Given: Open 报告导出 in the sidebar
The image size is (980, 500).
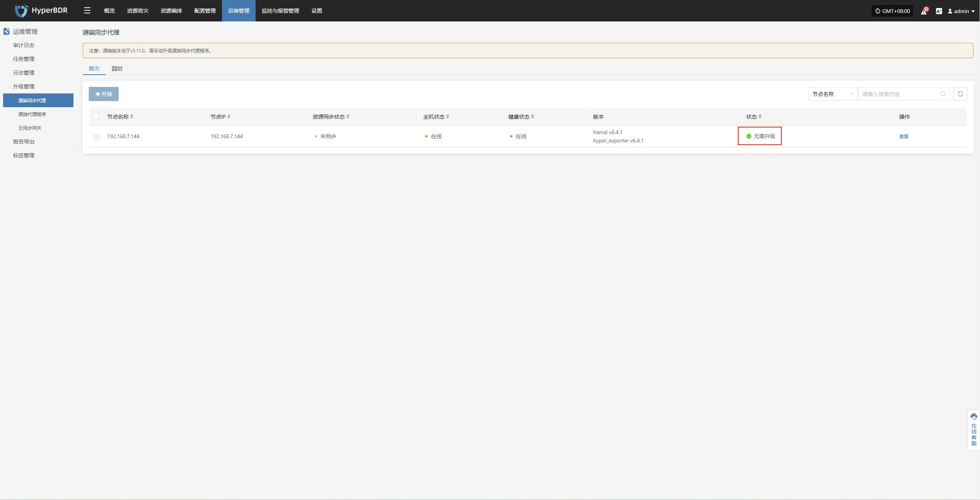Looking at the screenshot, I should [x=24, y=142].
